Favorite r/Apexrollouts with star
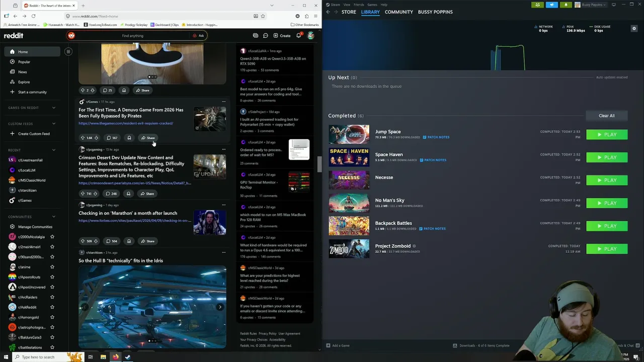The width and height of the screenshot is (644, 362). coord(52,277)
